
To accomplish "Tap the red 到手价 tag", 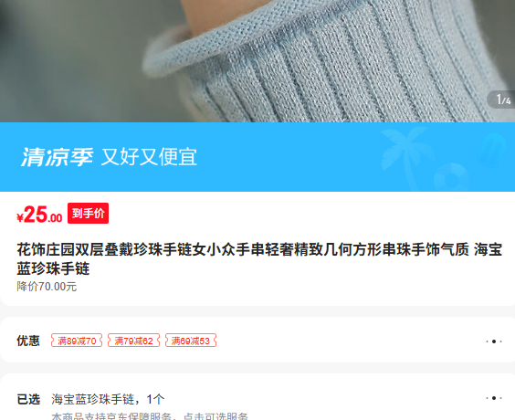I will click(88, 213).
